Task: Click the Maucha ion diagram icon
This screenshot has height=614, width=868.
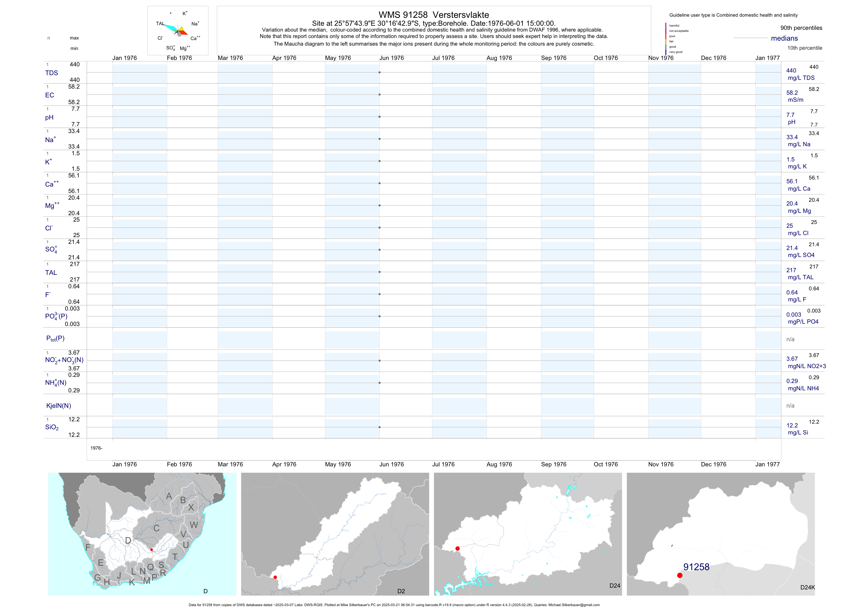Action: point(178,30)
